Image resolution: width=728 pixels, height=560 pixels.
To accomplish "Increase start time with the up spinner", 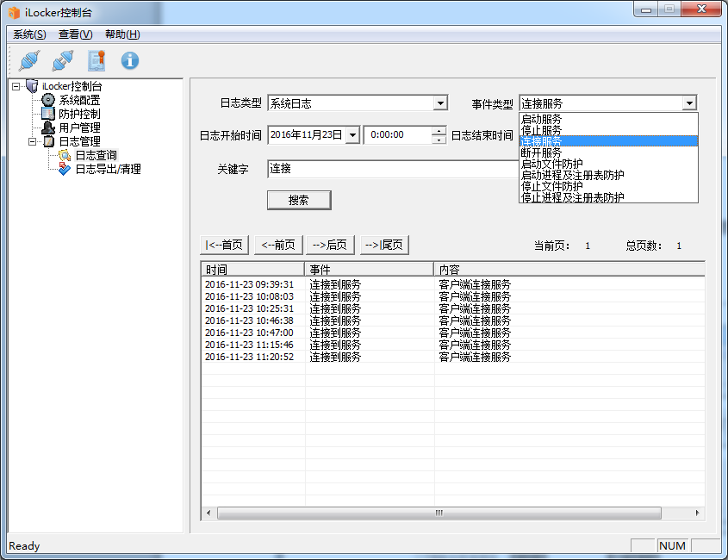I will point(439,130).
